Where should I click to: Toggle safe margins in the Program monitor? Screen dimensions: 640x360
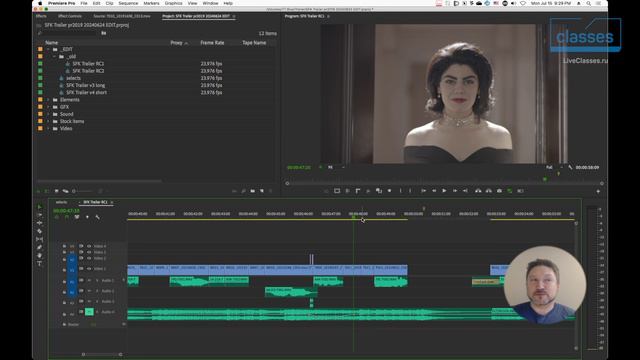(x=337, y=191)
